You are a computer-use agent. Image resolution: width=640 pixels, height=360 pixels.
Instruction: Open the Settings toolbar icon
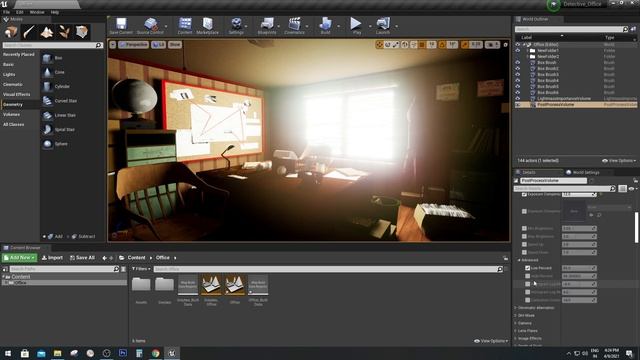pos(236,26)
